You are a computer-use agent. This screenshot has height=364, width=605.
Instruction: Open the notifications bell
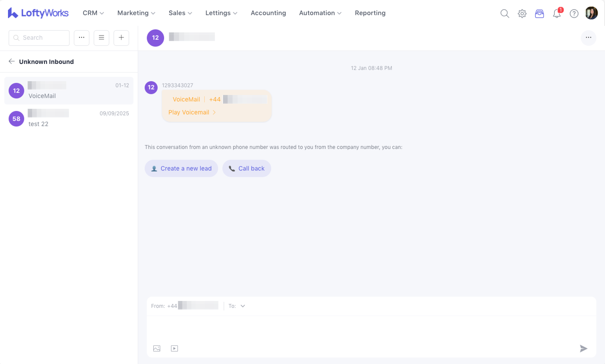click(557, 13)
